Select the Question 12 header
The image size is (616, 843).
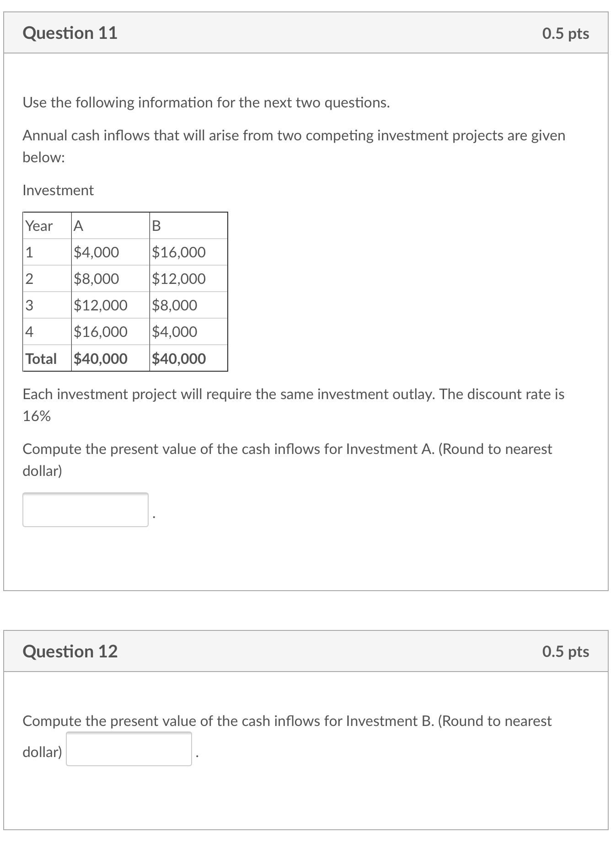[x=70, y=652]
